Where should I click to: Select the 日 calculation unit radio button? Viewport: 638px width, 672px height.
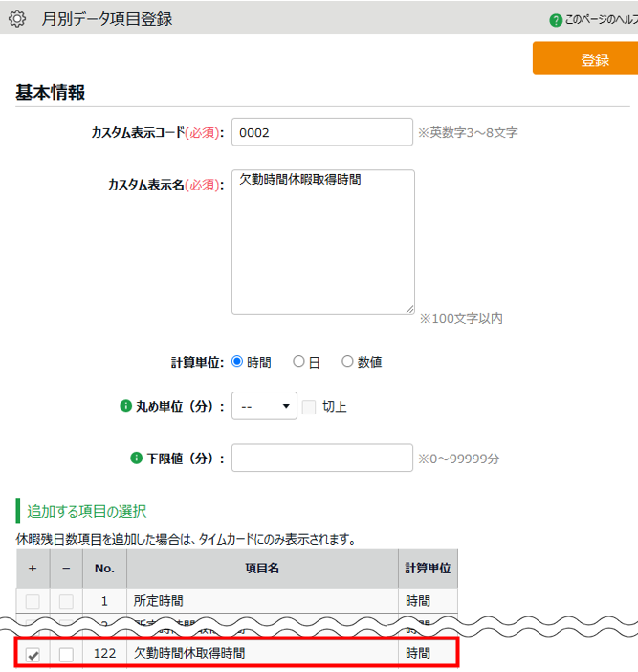point(298,362)
